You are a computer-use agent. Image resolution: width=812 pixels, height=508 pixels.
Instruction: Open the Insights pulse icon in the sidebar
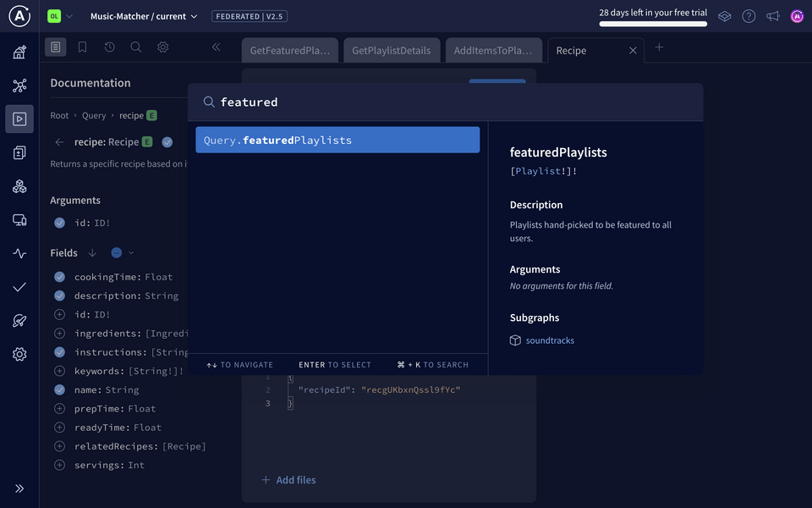(x=19, y=253)
